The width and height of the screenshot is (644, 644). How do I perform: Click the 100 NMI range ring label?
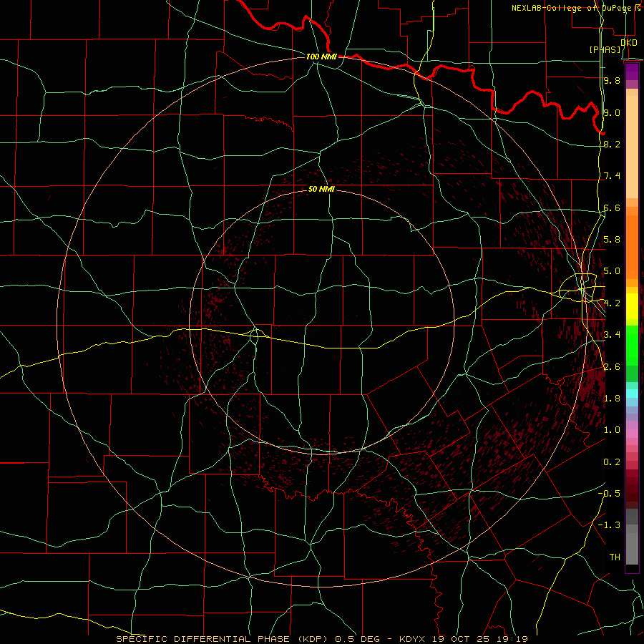pos(321,57)
